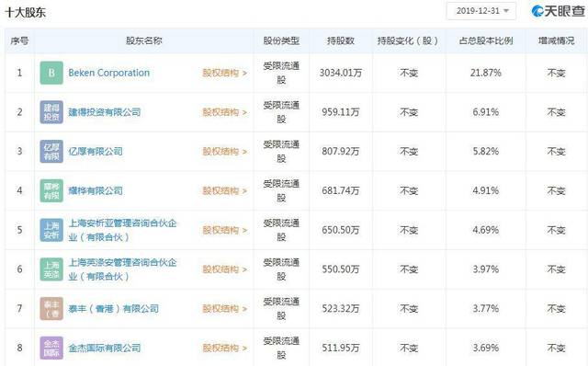Viewport: 588px width, 366px height.
Task: Click the Beken Corporation logo icon
Action: tap(51, 73)
